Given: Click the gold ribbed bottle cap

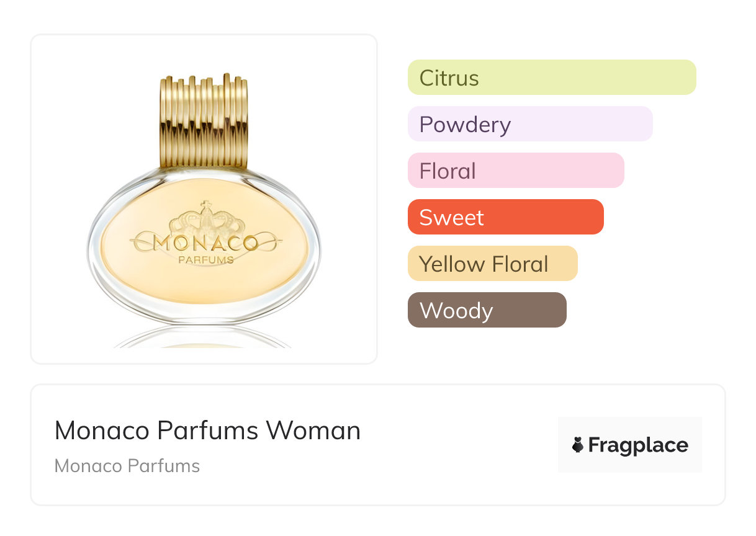Looking at the screenshot, I should [204, 121].
